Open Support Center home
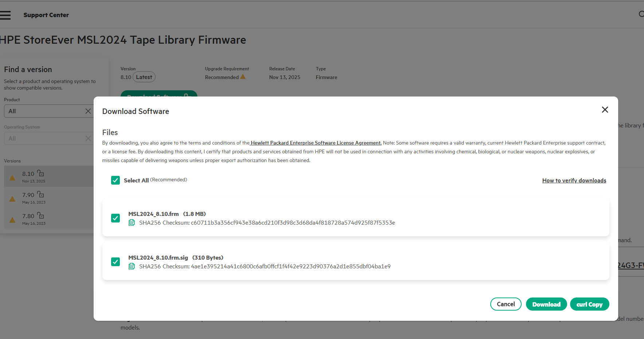 click(46, 15)
